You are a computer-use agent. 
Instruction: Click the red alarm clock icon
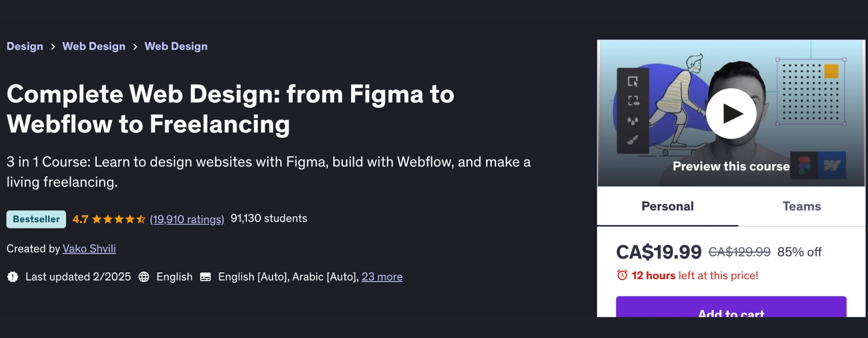(x=622, y=275)
